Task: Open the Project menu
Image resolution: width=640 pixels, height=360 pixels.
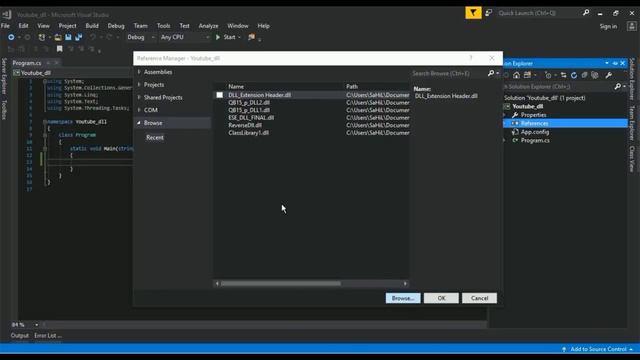Action: pyautogui.click(x=67, y=26)
